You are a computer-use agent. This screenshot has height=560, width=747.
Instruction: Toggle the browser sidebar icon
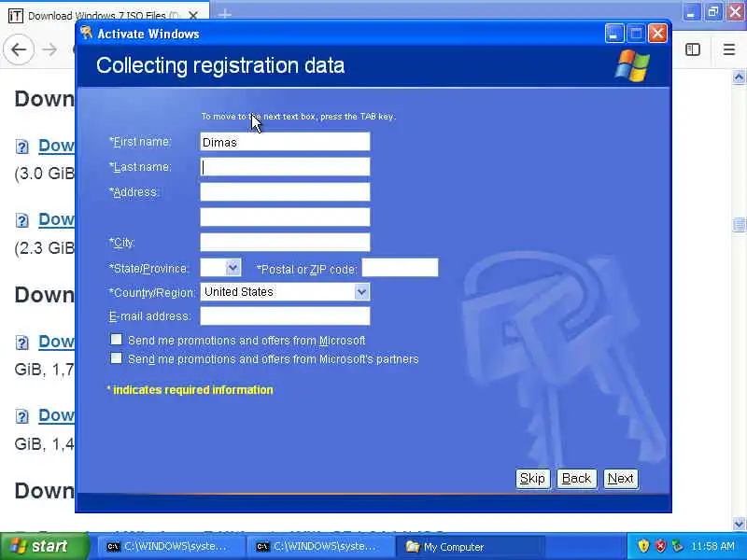[x=693, y=49]
